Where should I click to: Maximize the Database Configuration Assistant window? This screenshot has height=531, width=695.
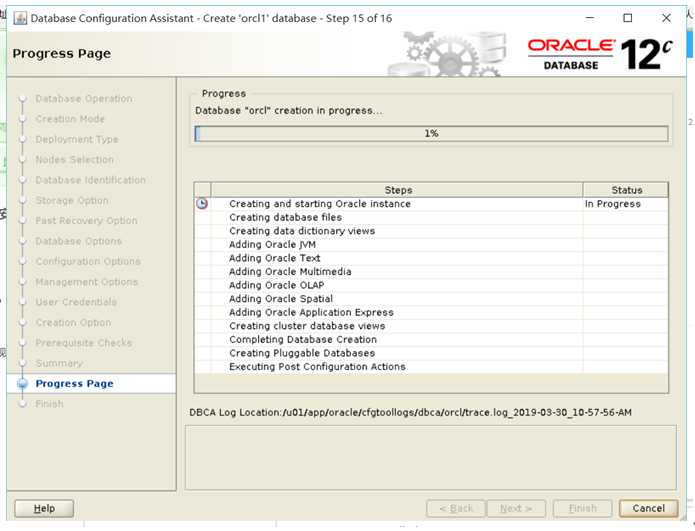click(x=628, y=18)
